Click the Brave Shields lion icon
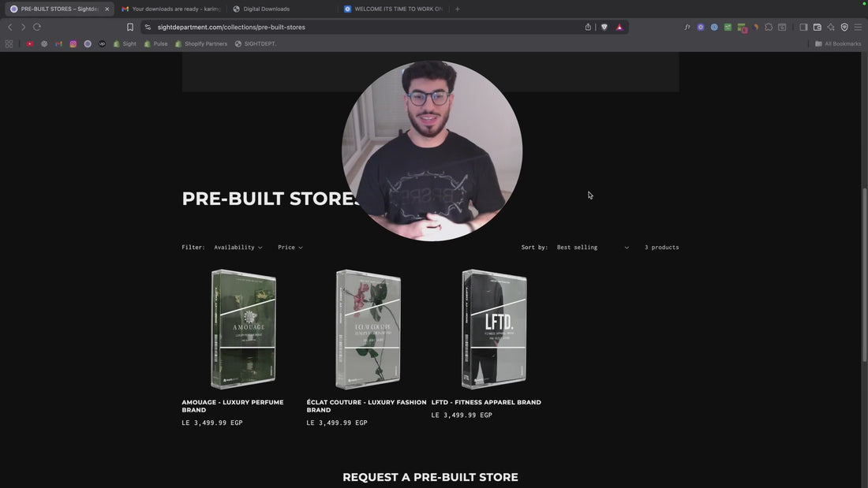The image size is (868, 488). coord(604,27)
